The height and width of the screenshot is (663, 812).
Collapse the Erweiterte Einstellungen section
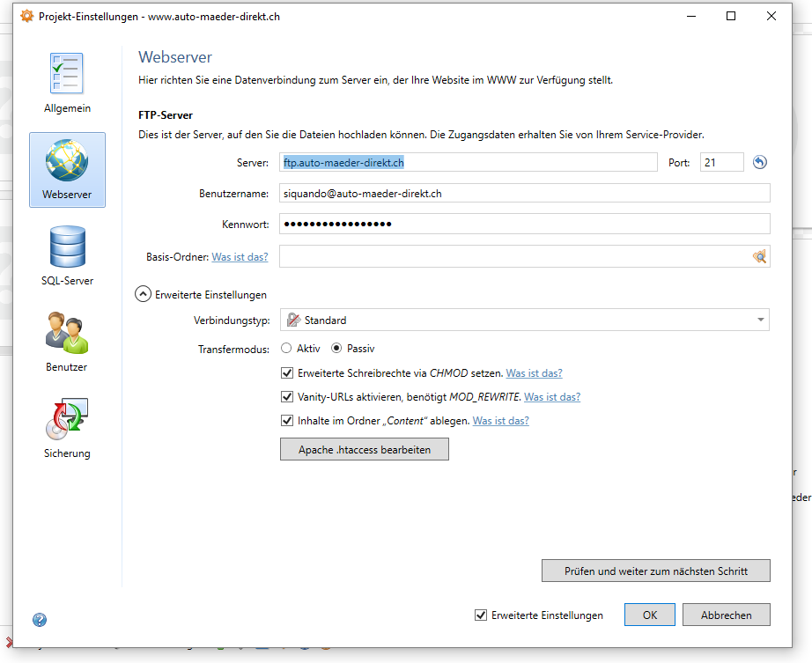coord(143,295)
